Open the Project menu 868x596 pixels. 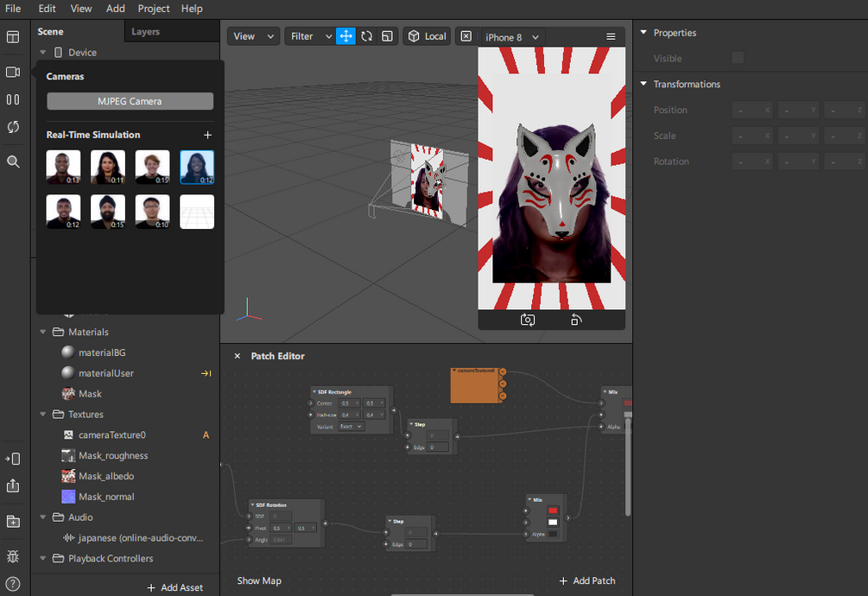[154, 9]
